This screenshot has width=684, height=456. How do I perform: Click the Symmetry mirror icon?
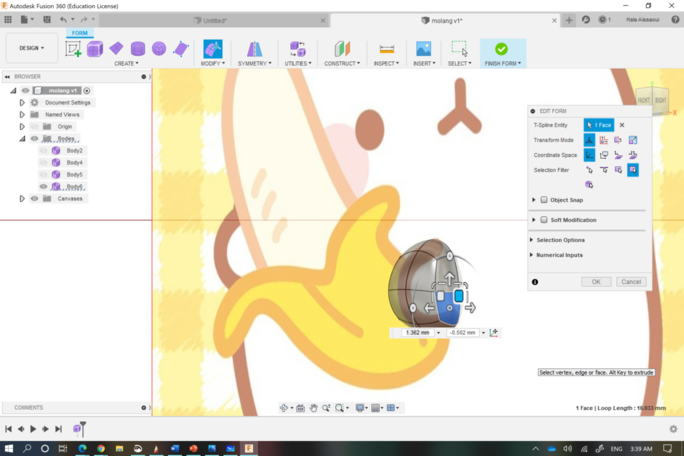point(254,49)
